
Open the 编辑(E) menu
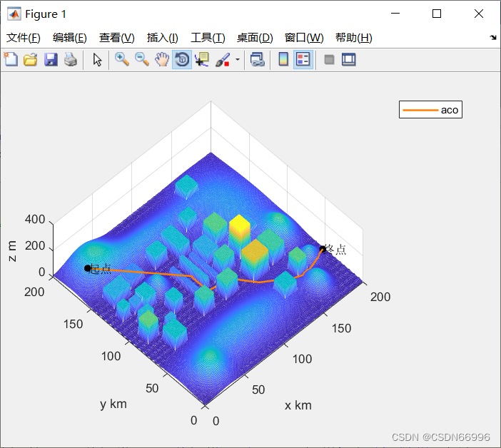70,38
